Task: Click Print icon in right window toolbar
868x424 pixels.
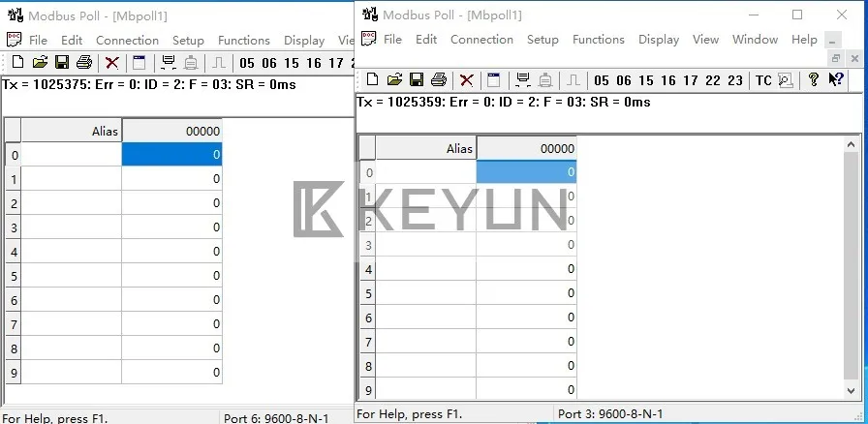Action: [x=439, y=80]
